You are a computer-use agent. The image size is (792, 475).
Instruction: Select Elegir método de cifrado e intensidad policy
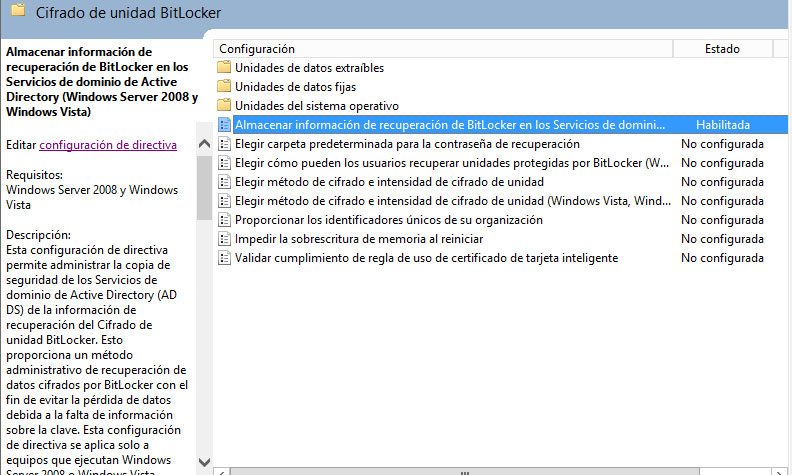(389, 182)
